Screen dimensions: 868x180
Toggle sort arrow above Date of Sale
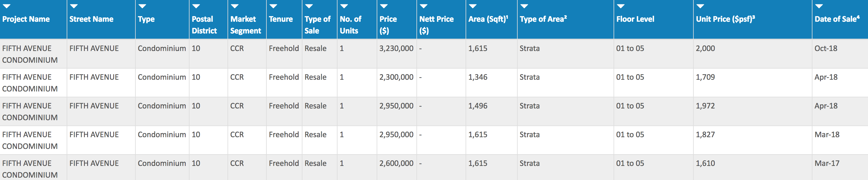(x=819, y=6)
